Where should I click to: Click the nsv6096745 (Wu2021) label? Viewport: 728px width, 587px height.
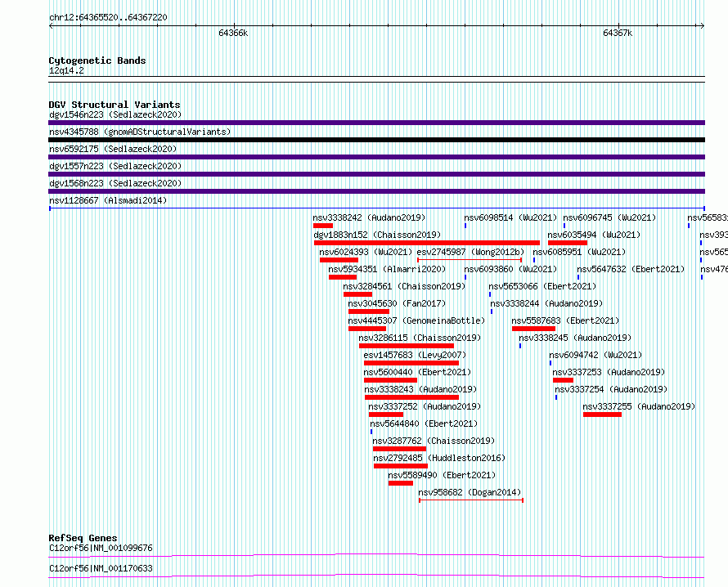pyautogui.click(x=609, y=217)
